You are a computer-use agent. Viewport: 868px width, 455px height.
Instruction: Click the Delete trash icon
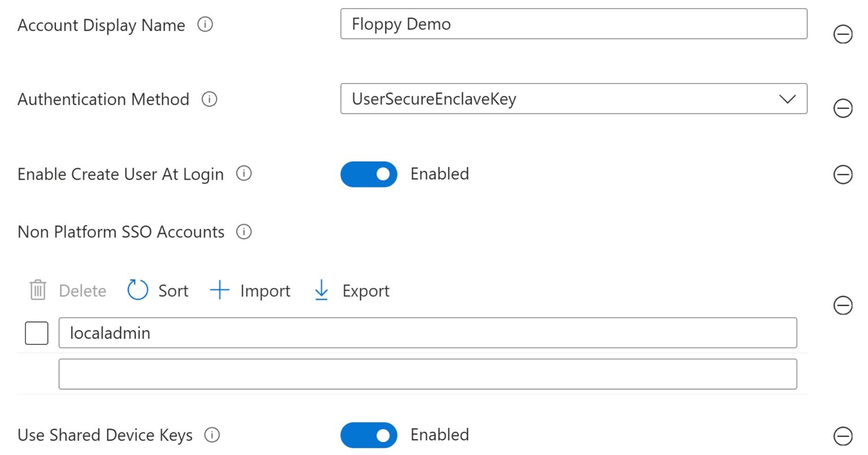[x=36, y=290]
